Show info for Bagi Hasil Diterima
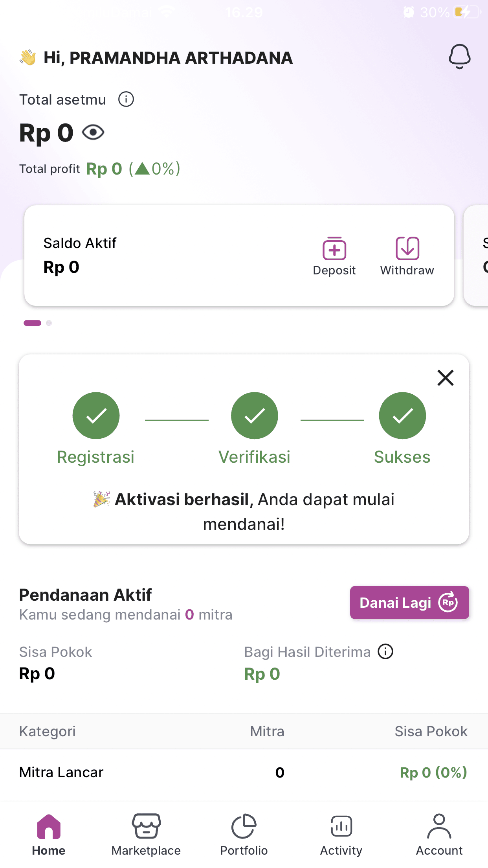This screenshot has height=868, width=488. pos(385,651)
